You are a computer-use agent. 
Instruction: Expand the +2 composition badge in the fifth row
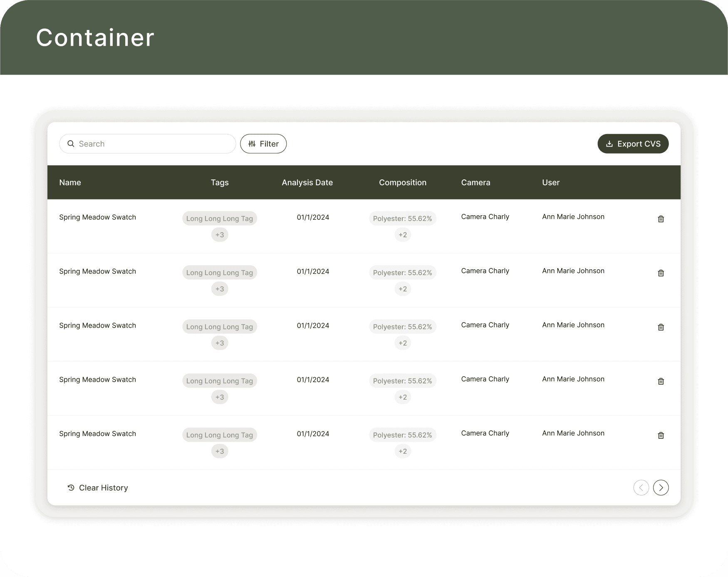coord(403,451)
